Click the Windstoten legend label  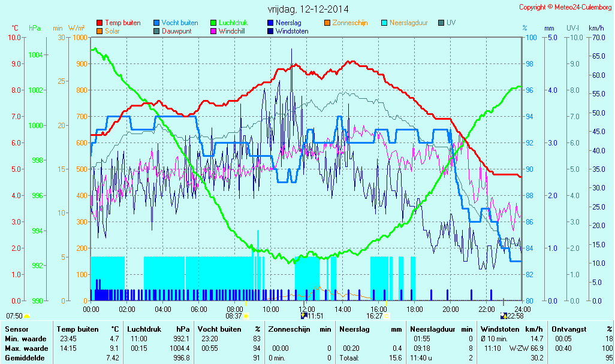click(x=292, y=31)
